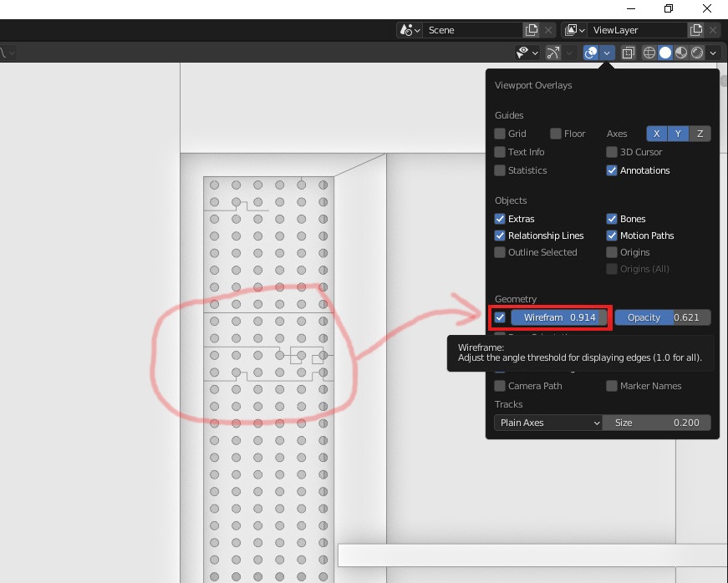Toggle viewport overlays button
The width and height of the screenshot is (728, 583).
point(591,53)
